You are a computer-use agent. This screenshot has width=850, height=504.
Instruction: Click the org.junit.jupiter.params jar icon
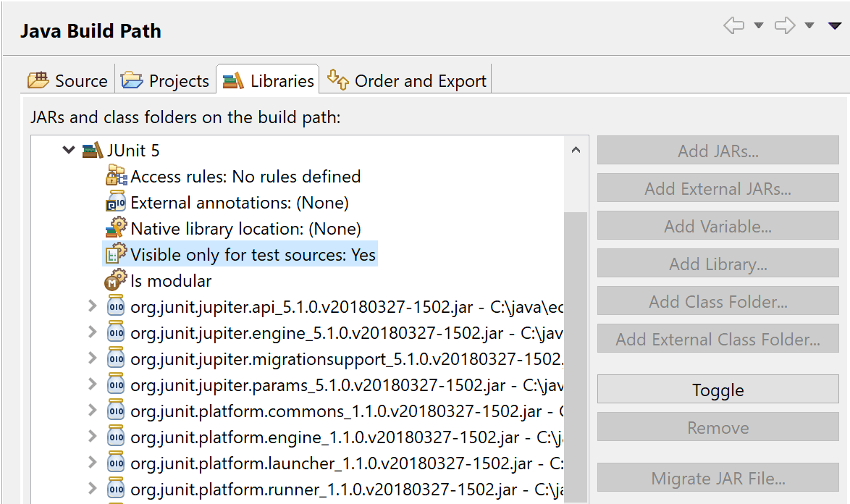click(x=116, y=384)
